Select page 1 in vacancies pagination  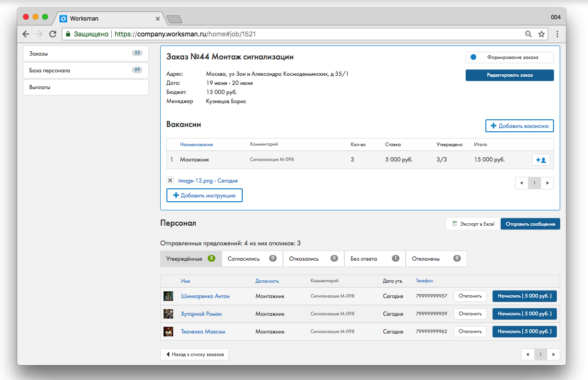click(x=534, y=183)
